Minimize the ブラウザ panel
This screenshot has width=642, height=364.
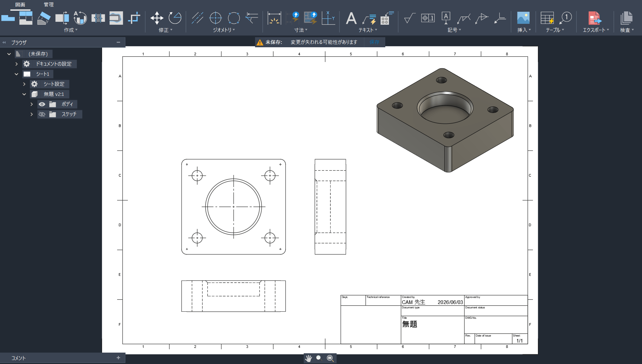point(118,42)
